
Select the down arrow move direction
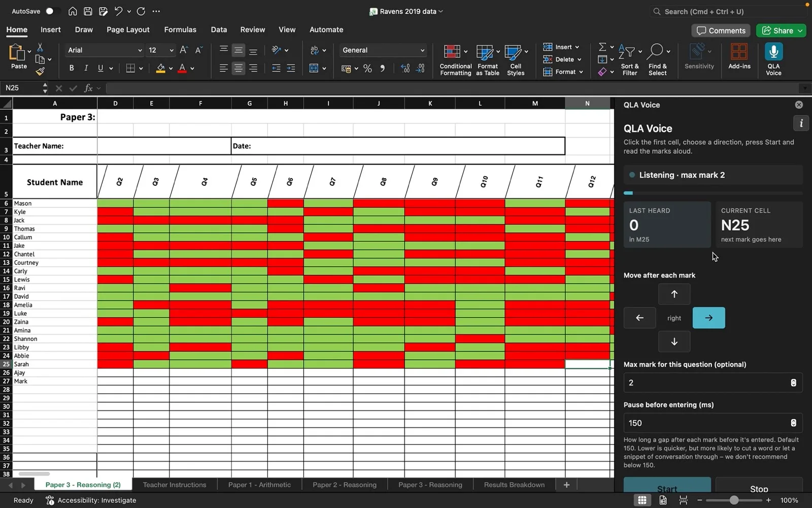[674, 342]
